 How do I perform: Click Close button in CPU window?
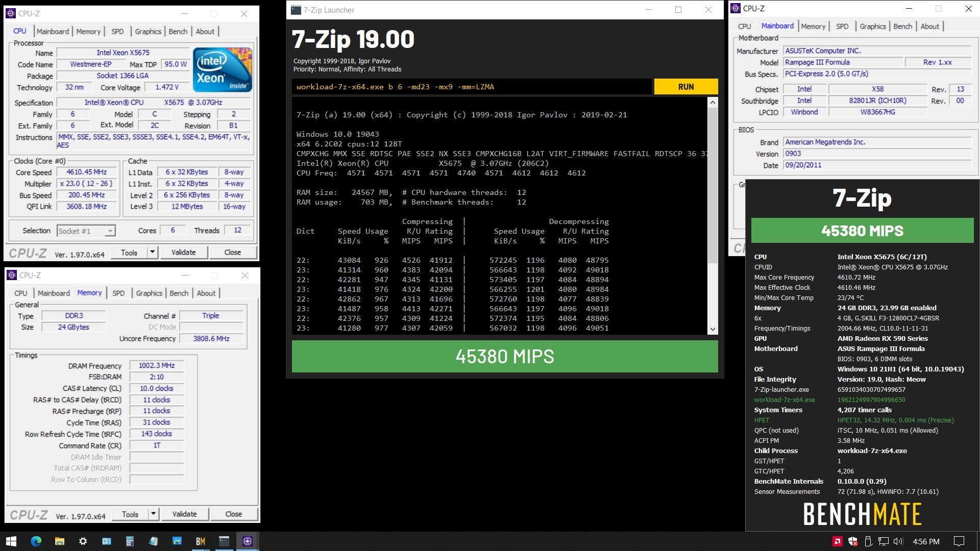232,252
